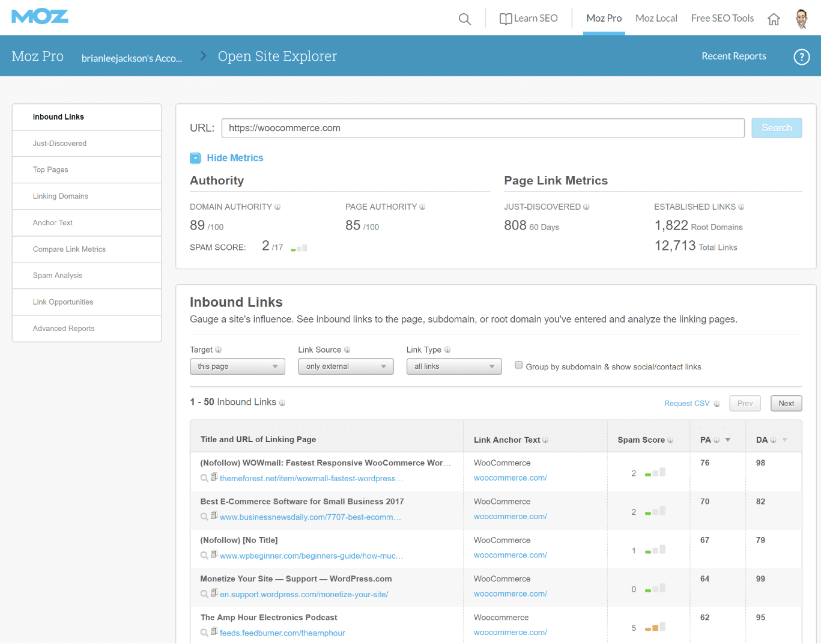
Task: Open the Link Source dropdown set to only external
Action: (x=345, y=366)
